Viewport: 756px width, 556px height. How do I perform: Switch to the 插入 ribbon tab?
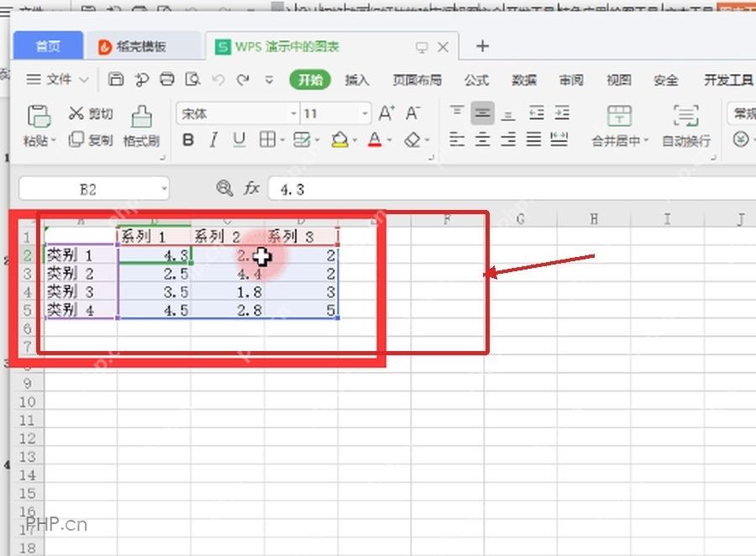point(357,80)
